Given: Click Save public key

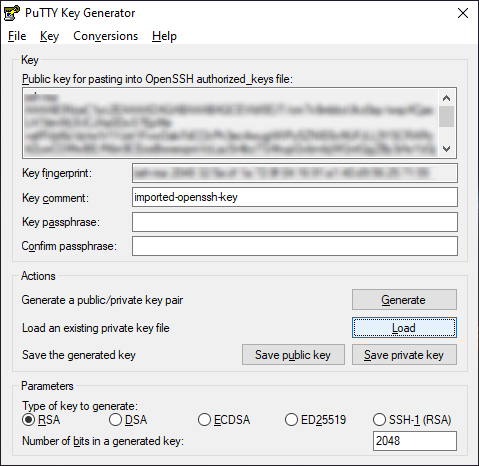Looking at the screenshot, I should click(x=293, y=355).
